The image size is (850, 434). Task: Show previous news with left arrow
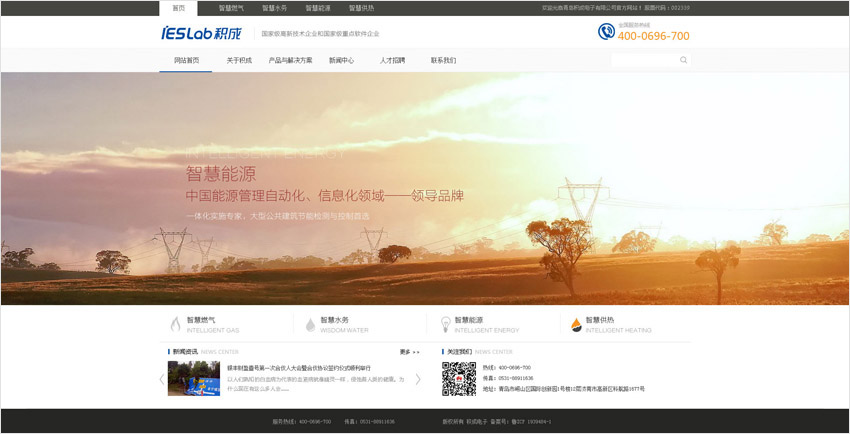coord(162,379)
